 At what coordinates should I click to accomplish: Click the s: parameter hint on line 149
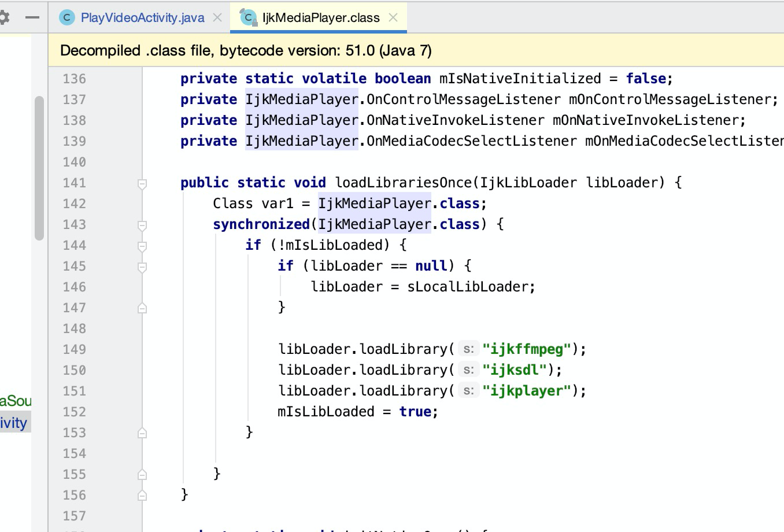468,349
